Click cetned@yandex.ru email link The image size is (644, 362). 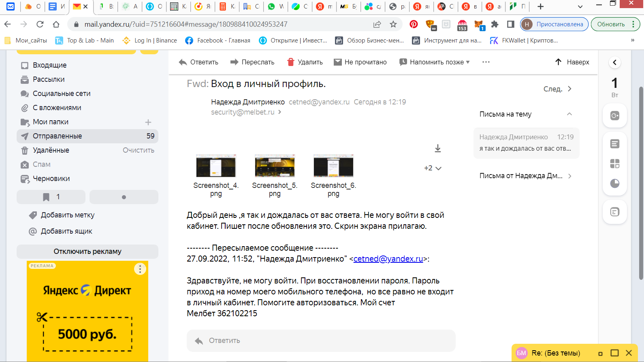coord(388,259)
